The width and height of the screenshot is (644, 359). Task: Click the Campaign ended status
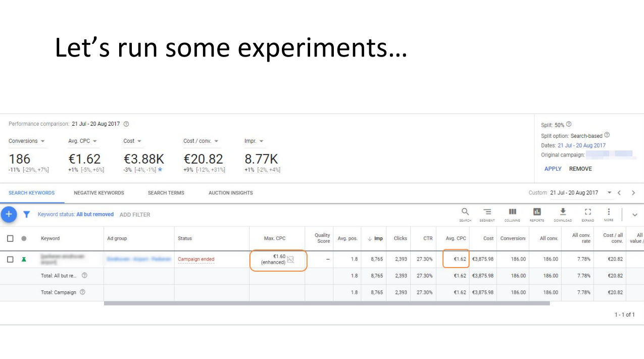196,259
